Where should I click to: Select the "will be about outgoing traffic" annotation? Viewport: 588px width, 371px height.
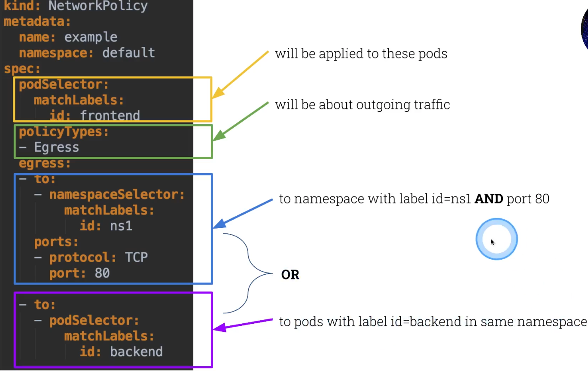362,105
